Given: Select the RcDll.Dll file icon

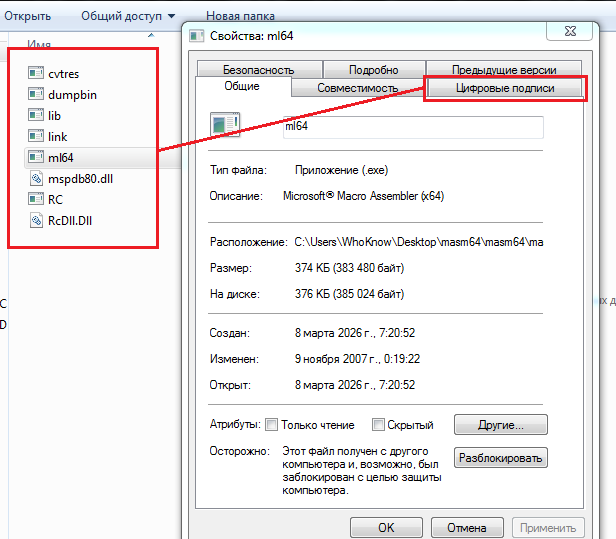Looking at the screenshot, I should [x=36, y=220].
